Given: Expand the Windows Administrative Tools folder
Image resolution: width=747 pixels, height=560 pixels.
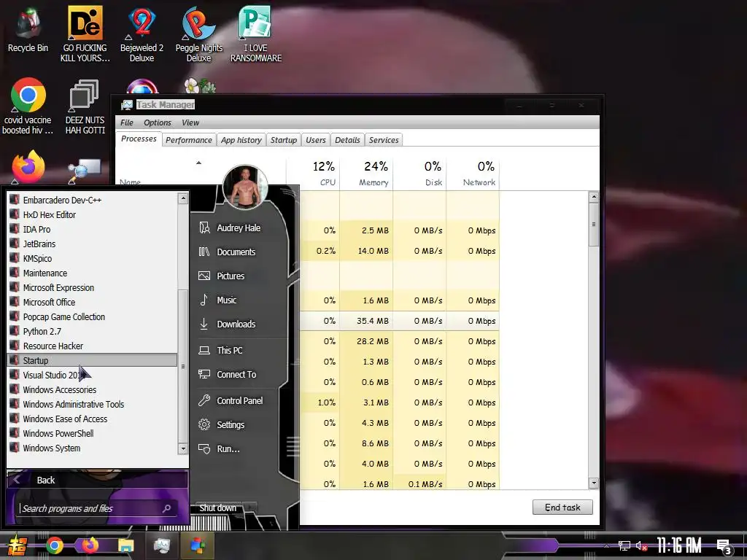Looking at the screenshot, I should 93,404.
